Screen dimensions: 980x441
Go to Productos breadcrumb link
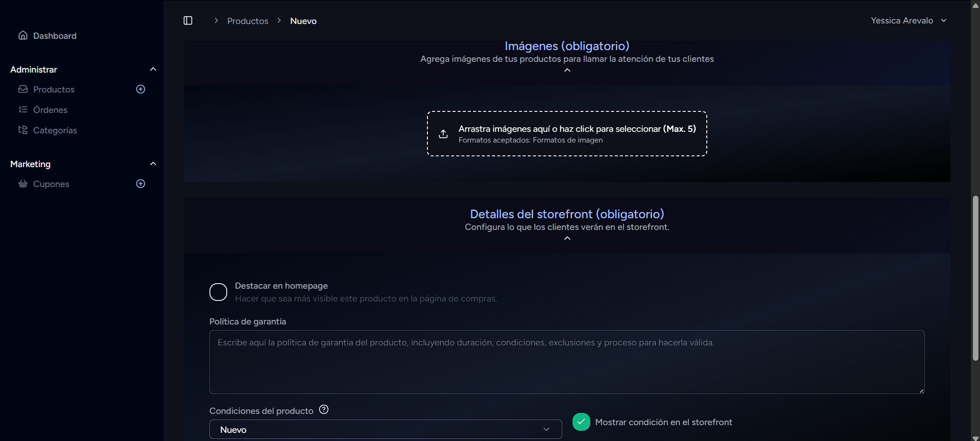248,21
